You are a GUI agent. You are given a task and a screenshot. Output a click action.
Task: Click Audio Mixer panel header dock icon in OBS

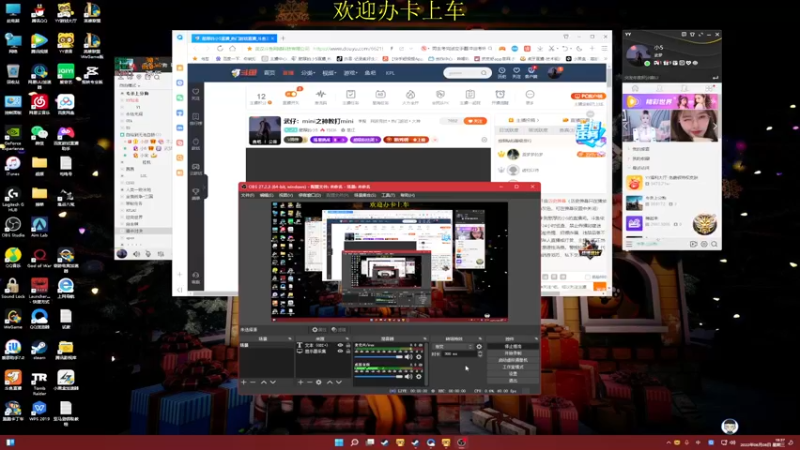pyautogui.click(x=424, y=339)
